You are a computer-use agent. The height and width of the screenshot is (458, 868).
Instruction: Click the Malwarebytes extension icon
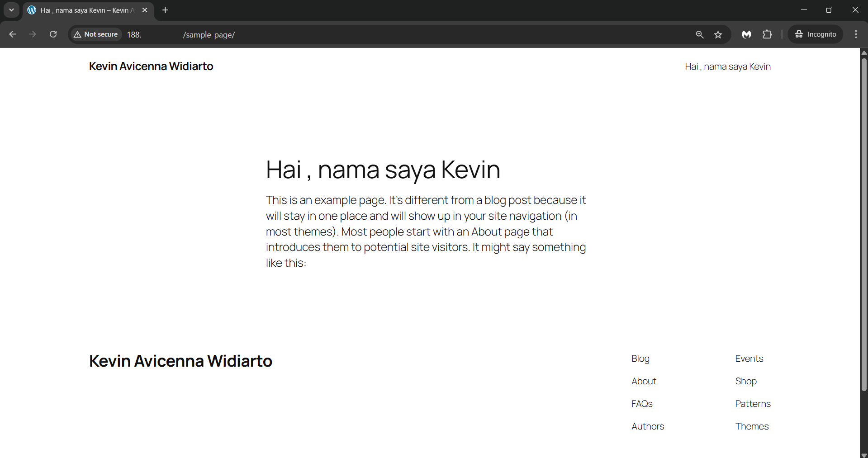(746, 34)
